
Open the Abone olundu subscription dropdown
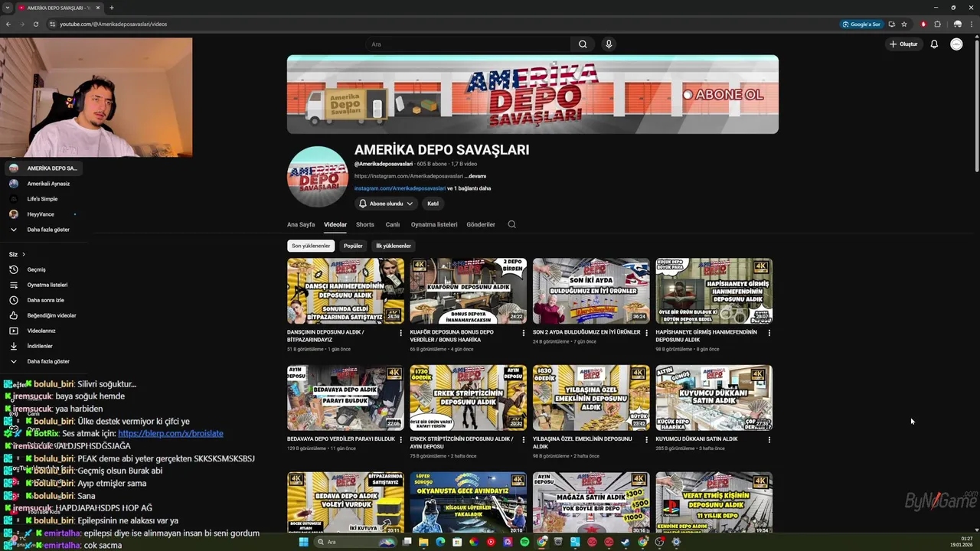386,204
